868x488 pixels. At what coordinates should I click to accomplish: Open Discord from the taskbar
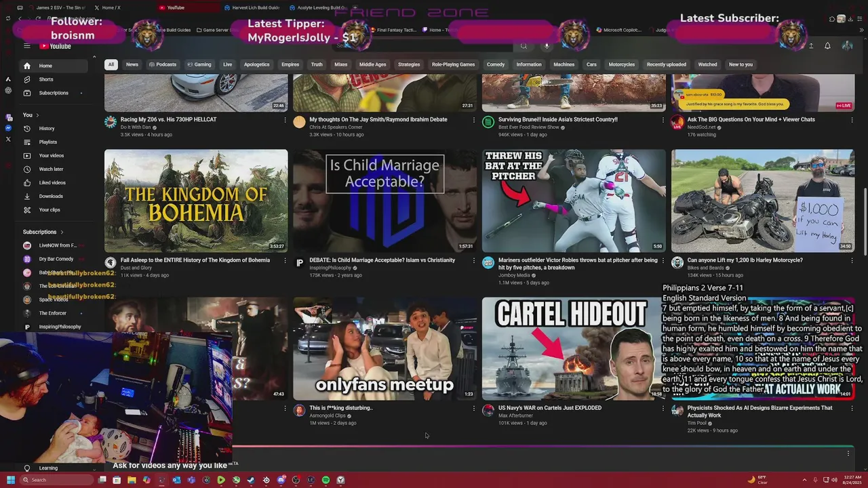point(281,480)
